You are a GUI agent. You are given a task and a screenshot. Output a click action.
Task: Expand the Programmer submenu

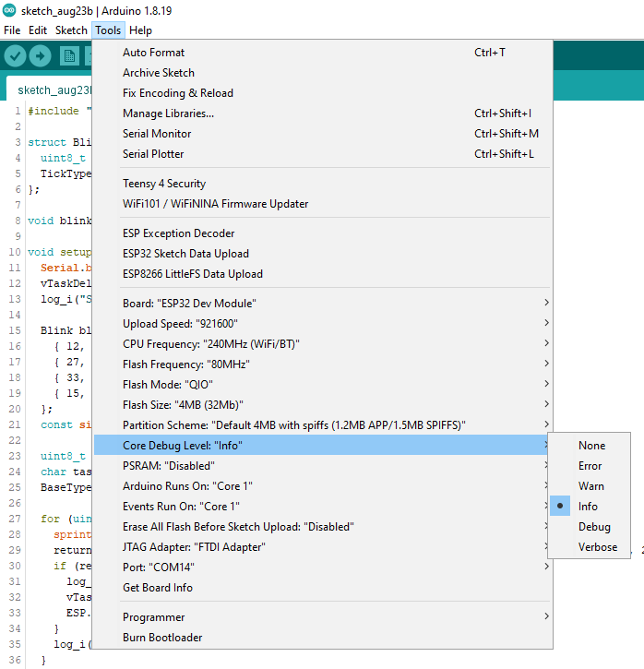pyautogui.click(x=322, y=617)
